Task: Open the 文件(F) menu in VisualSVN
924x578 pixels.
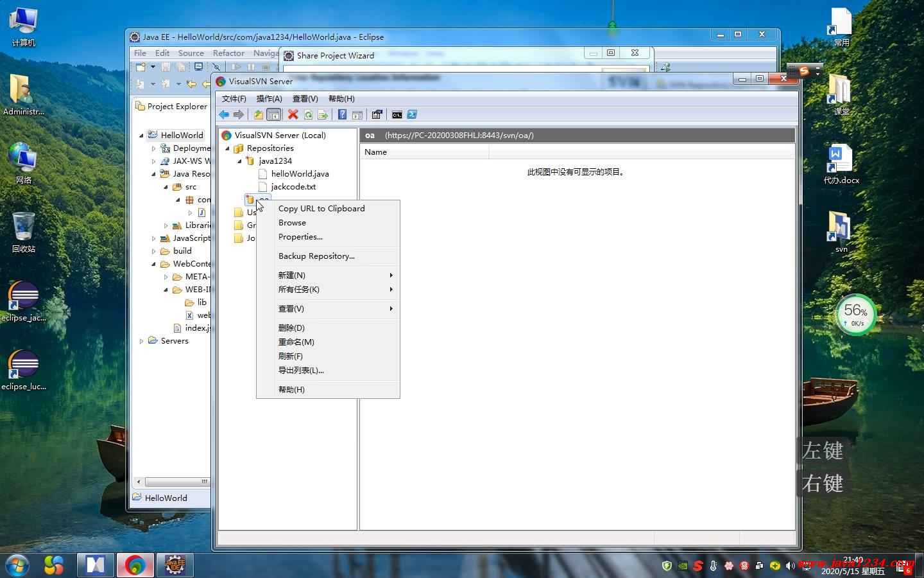Action: [234, 99]
